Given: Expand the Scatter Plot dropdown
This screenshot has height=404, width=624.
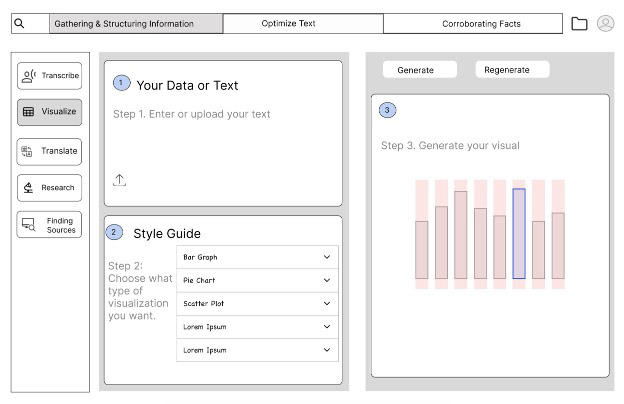Looking at the screenshot, I should (257, 304).
